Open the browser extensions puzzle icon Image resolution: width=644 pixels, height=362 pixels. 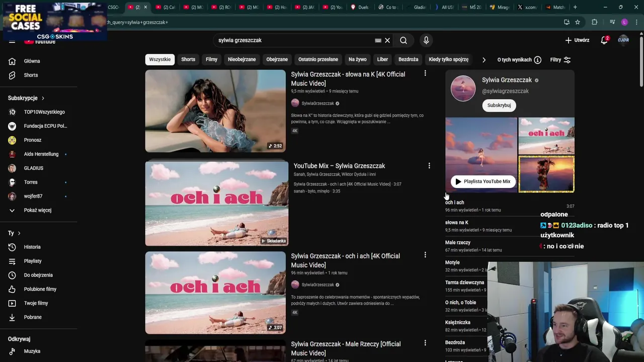pos(595,22)
